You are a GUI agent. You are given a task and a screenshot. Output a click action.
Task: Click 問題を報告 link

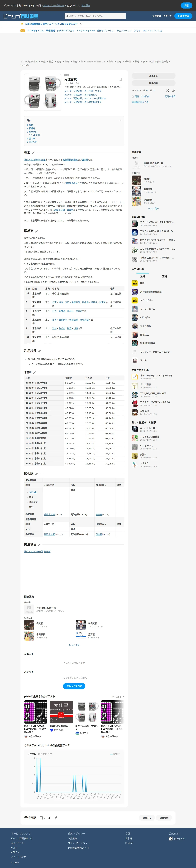coord(170,96)
